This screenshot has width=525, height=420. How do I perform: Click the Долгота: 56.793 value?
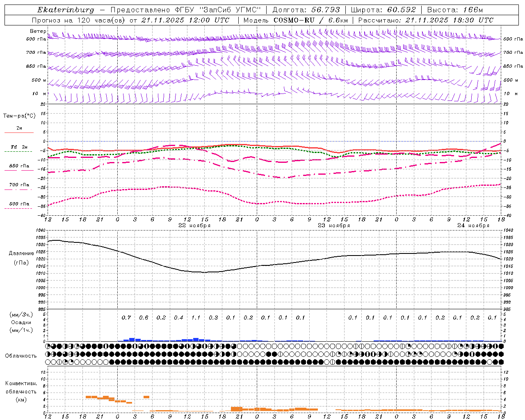306,10
